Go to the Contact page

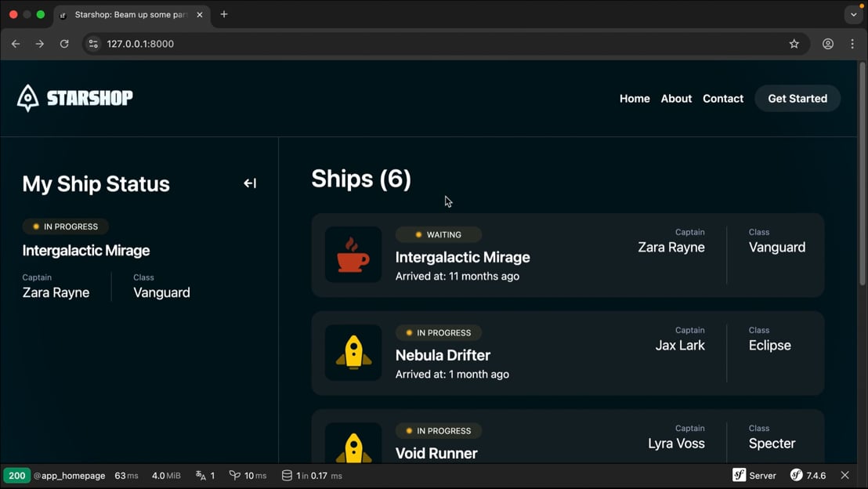click(723, 99)
